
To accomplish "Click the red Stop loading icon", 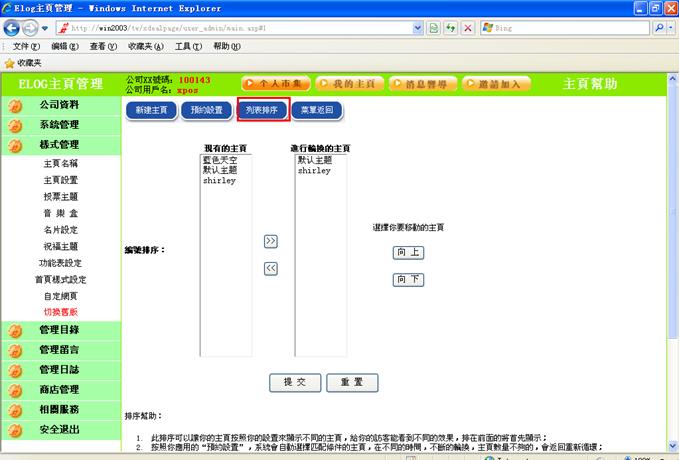I will (x=468, y=29).
